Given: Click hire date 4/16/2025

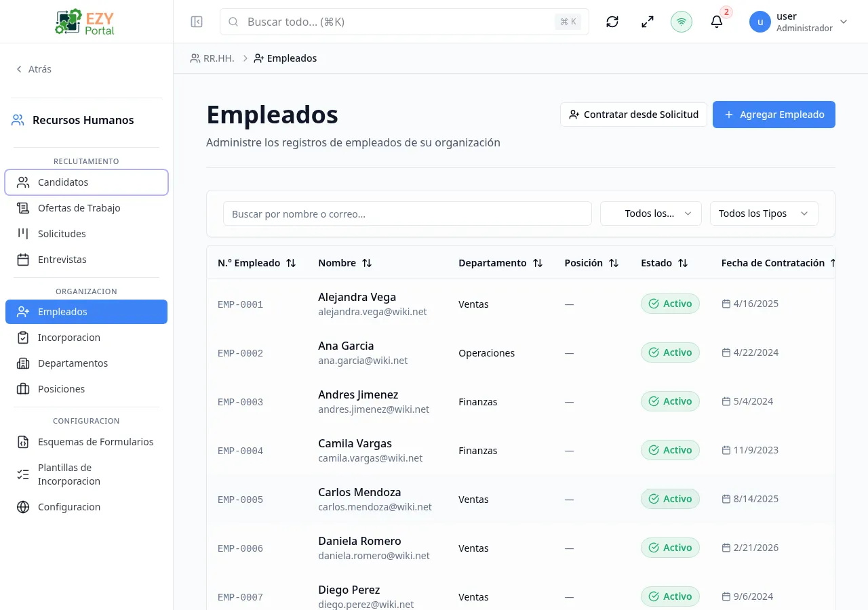Looking at the screenshot, I should click(x=755, y=304).
